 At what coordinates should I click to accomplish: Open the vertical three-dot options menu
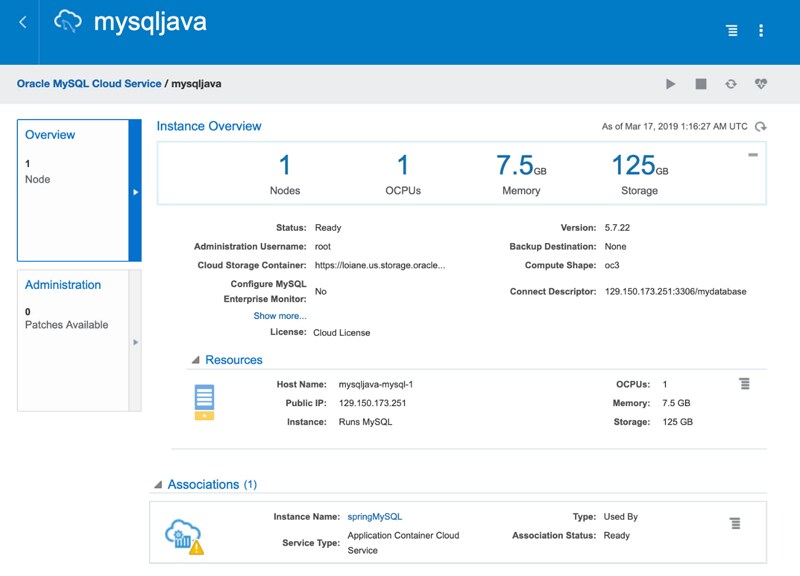[x=761, y=31]
